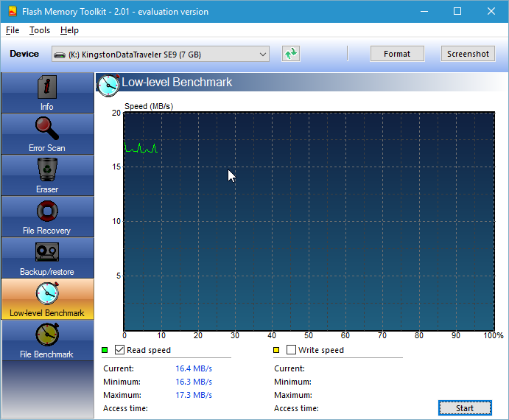Click the read Access time label
This screenshot has height=420, width=509.
point(125,408)
